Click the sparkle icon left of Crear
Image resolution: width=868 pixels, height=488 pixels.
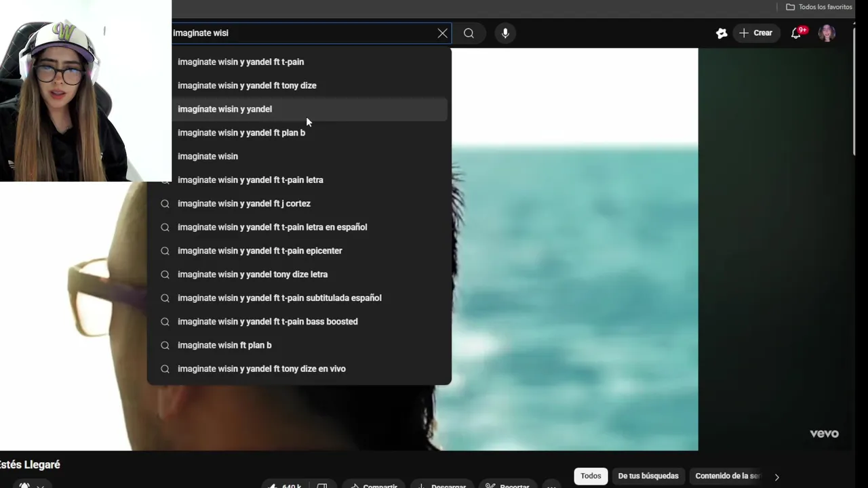coord(722,33)
